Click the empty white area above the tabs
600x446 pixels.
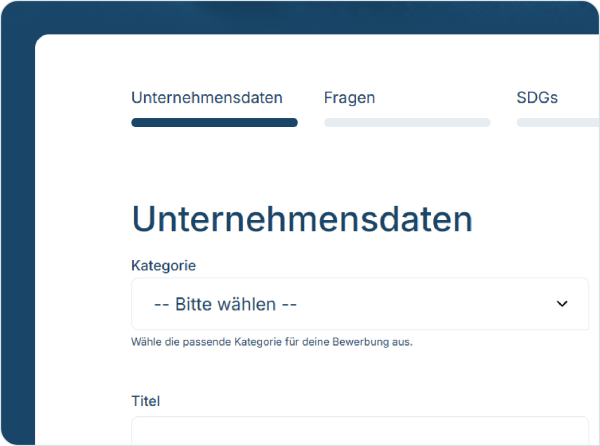coord(320,60)
